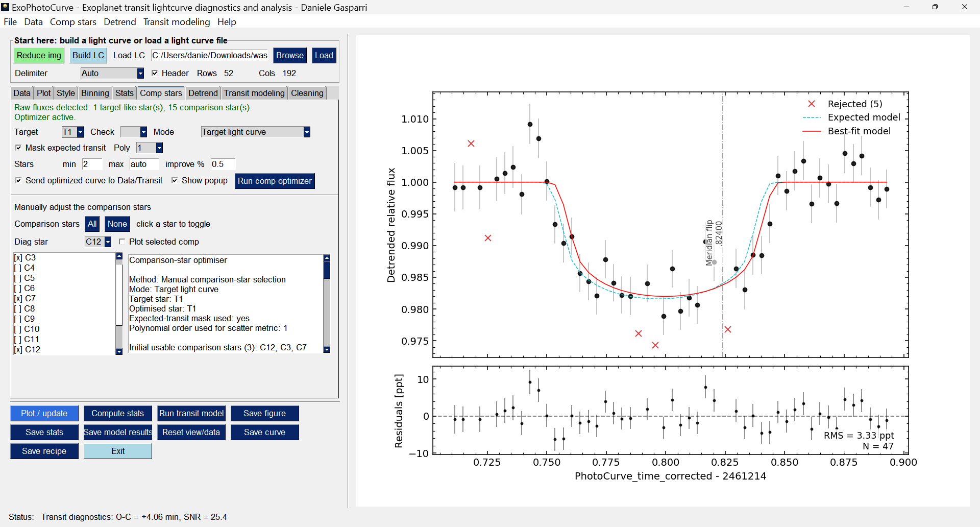Click the Reduce img button

tap(39, 55)
